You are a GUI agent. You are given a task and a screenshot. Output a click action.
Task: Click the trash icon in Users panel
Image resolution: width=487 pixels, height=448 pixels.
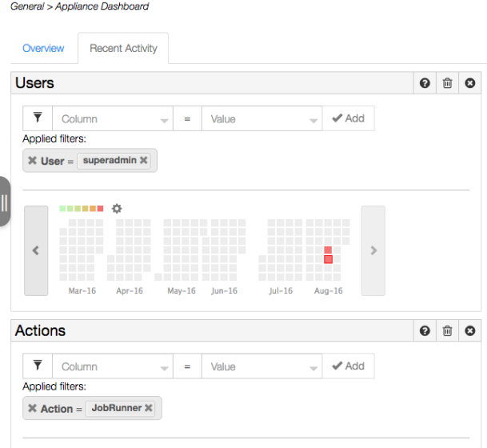(447, 83)
